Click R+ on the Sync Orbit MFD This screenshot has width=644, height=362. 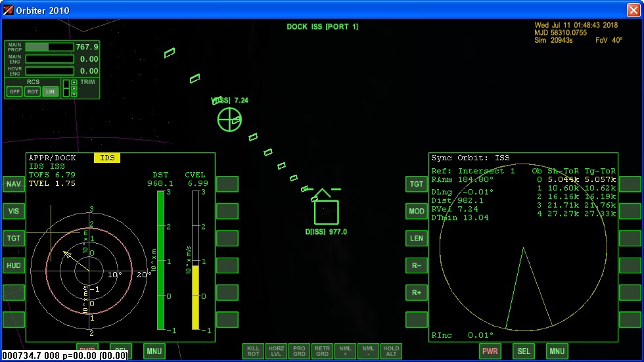[x=416, y=292]
